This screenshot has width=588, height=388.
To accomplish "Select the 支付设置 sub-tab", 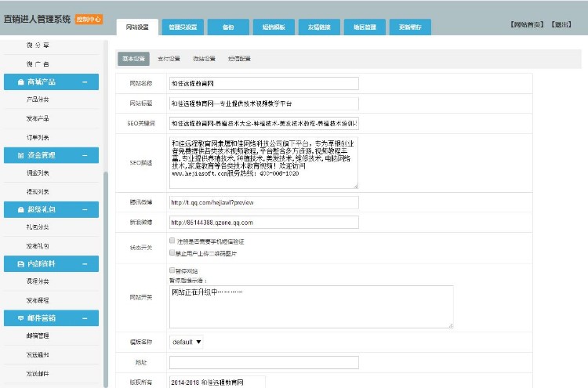I will coord(169,59).
